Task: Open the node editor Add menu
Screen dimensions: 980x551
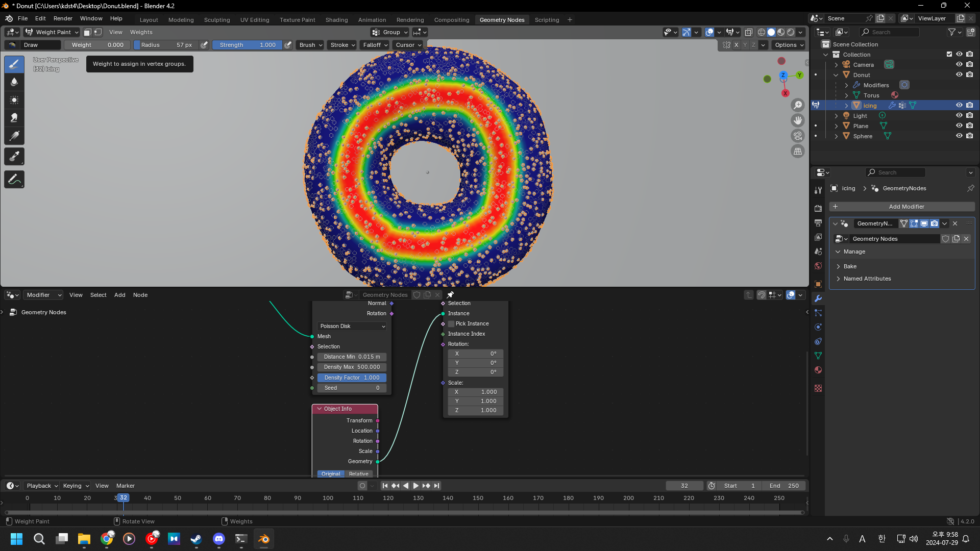Action: (x=119, y=295)
